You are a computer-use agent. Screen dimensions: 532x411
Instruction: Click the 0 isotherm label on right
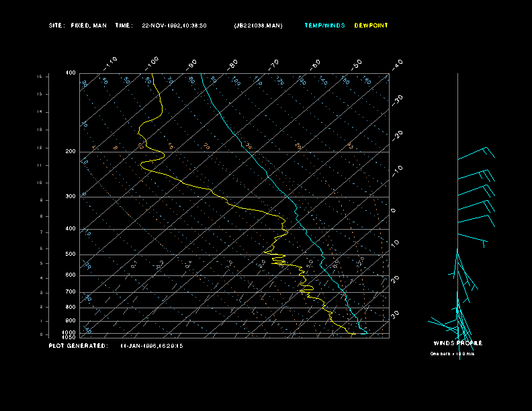pos(394,210)
